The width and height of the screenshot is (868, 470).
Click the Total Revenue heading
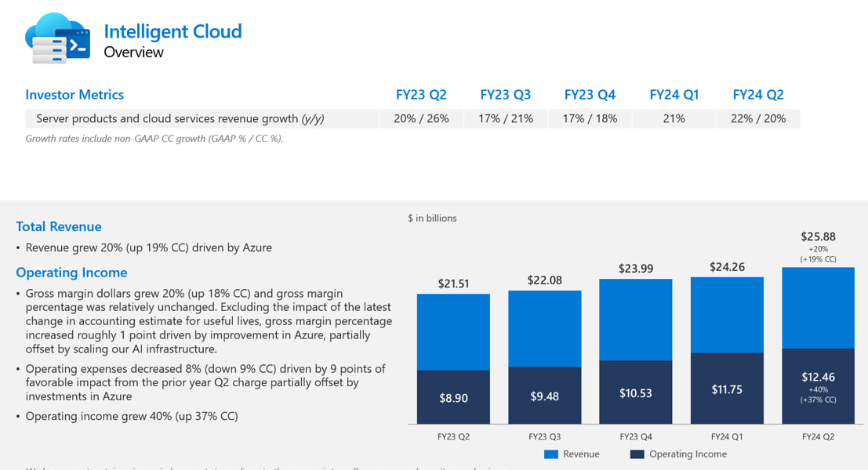pos(59,226)
